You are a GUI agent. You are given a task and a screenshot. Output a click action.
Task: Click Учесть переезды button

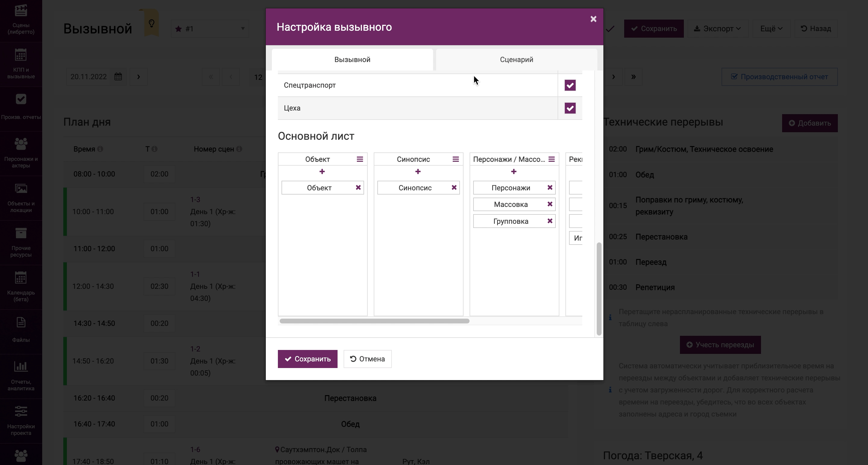[x=720, y=345]
